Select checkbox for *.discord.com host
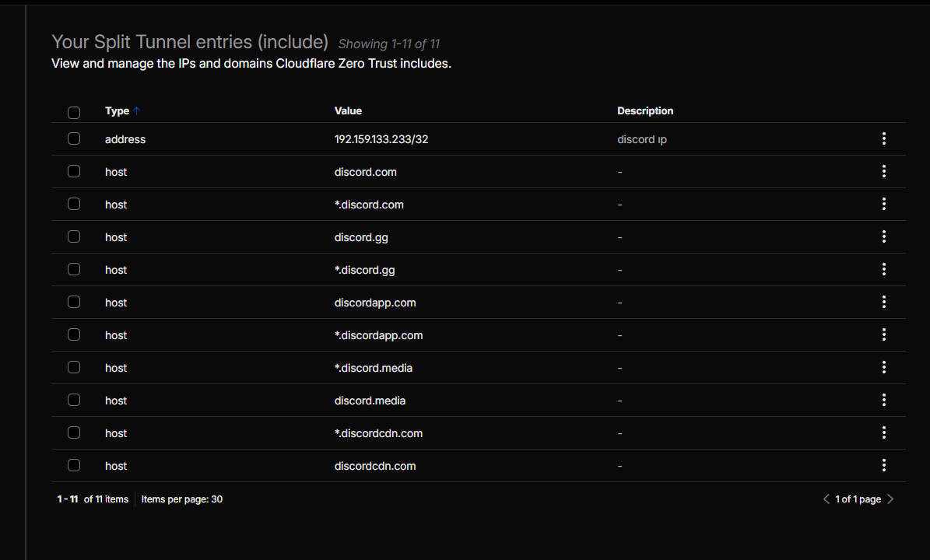The height and width of the screenshot is (560, 930). tap(74, 205)
